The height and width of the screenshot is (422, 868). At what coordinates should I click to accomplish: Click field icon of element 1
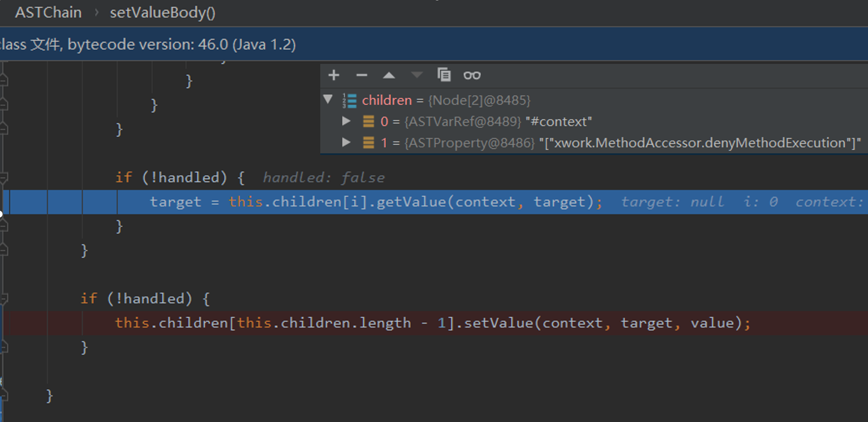click(x=368, y=143)
